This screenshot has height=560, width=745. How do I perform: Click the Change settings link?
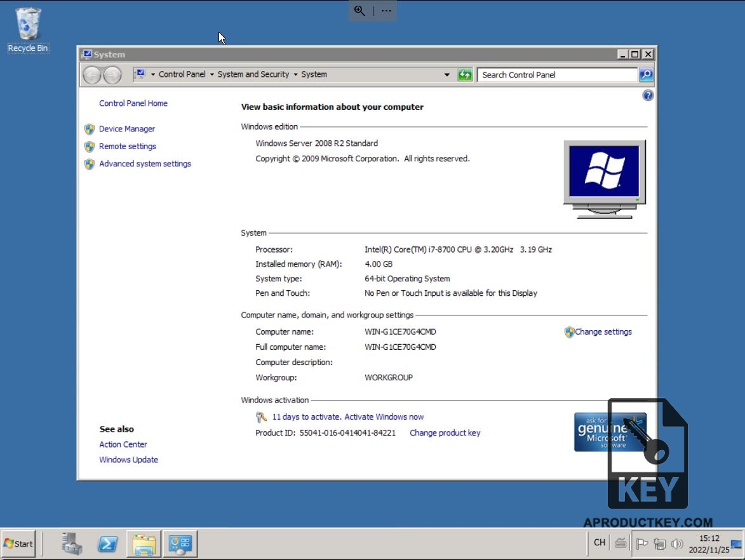coord(603,331)
